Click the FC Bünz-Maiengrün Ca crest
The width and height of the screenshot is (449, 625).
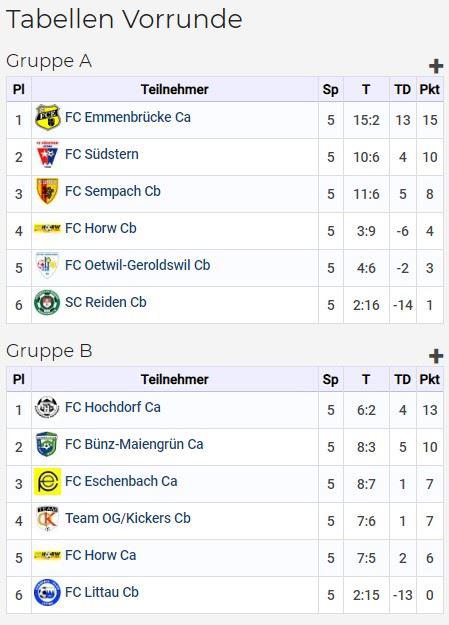click(47, 444)
